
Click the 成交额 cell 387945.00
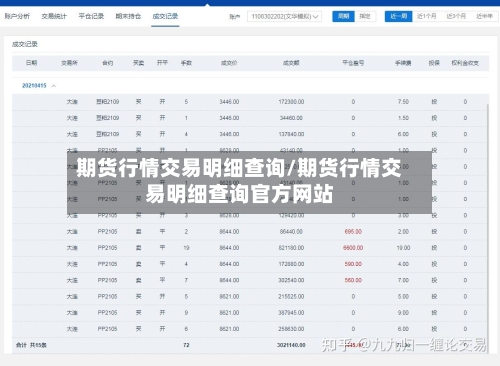291,313
